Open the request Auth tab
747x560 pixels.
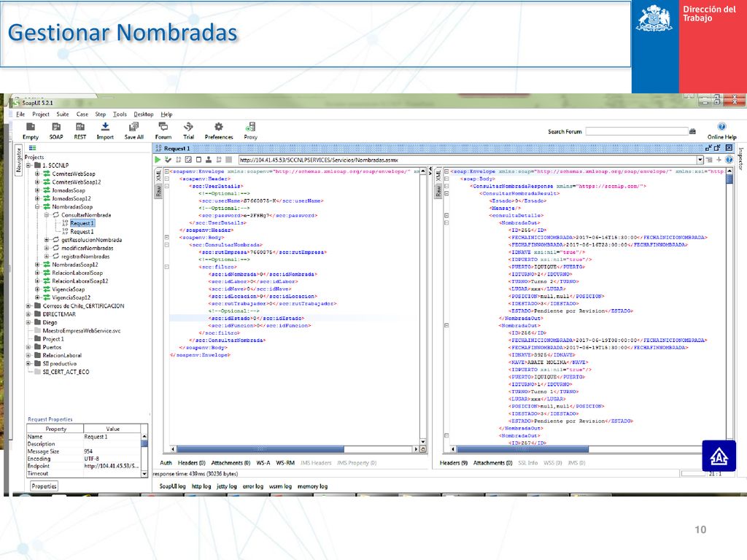click(166, 462)
